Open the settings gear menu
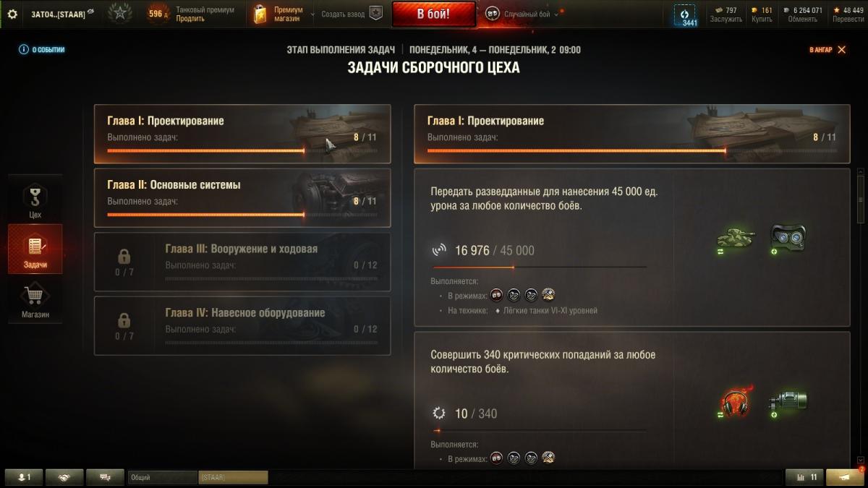Image resolution: width=868 pixels, height=488 pixels. coord(12,14)
